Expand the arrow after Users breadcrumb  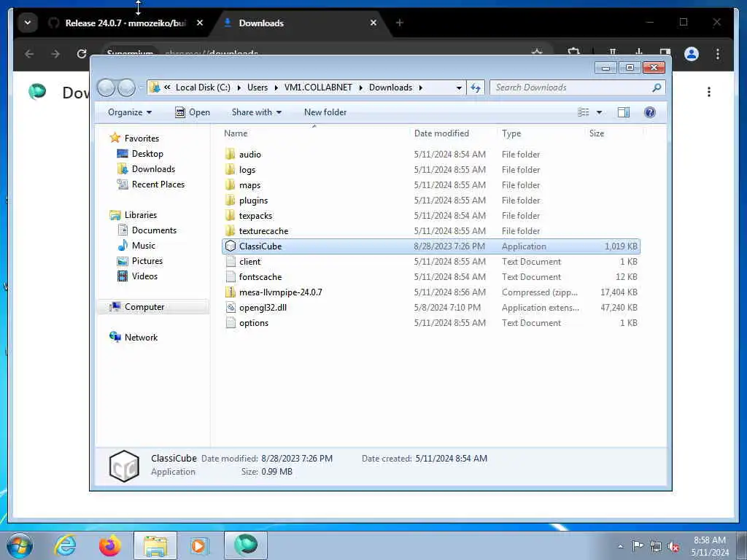click(x=276, y=87)
